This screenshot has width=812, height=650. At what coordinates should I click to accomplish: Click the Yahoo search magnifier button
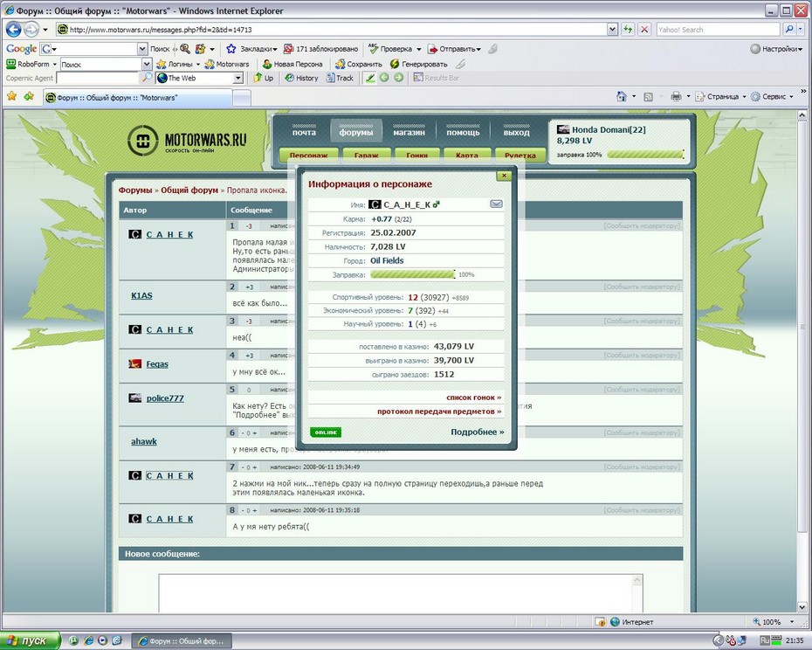tap(788, 30)
